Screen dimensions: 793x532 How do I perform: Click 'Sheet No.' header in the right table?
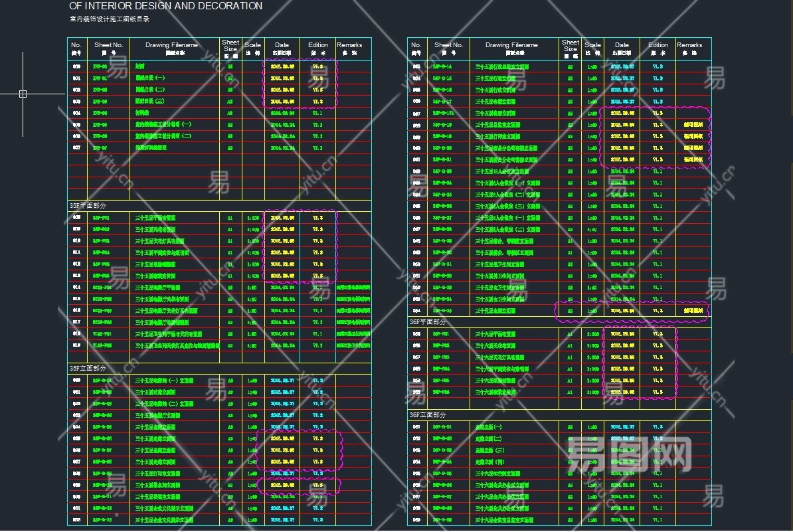click(x=450, y=48)
